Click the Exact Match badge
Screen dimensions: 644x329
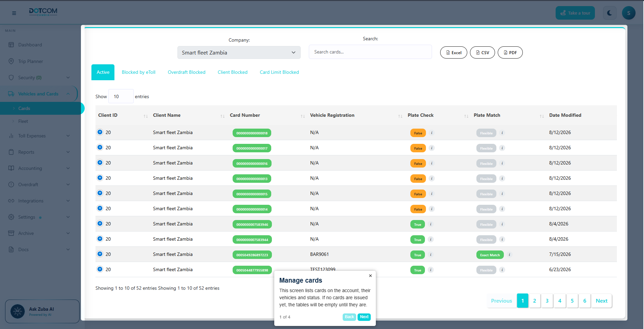490,255
